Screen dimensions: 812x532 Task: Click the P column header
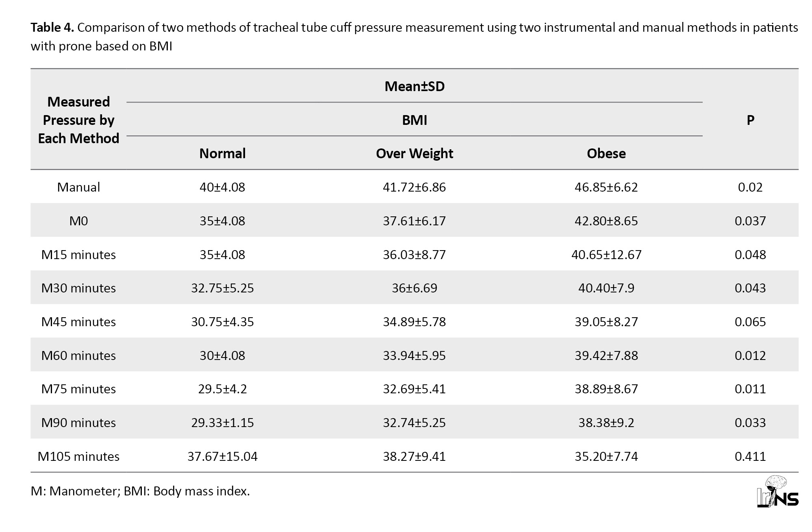pyautogui.click(x=750, y=120)
